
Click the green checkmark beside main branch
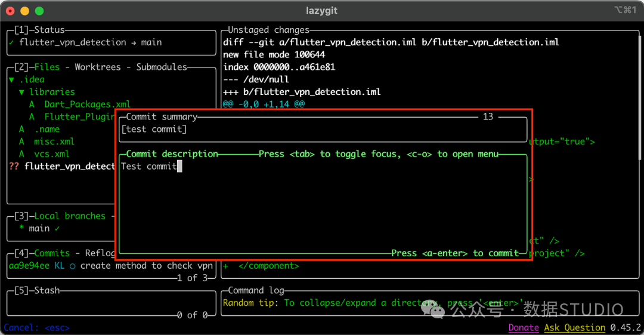pyautogui.click(x=57, y=228)
